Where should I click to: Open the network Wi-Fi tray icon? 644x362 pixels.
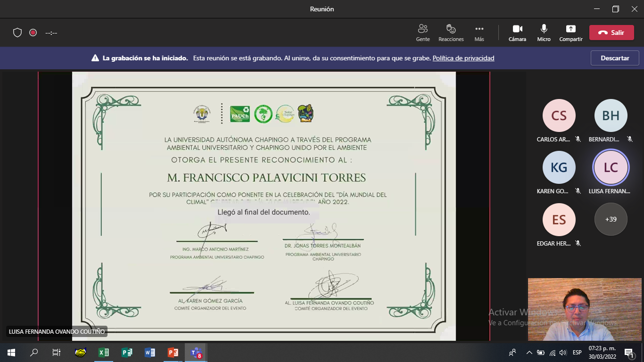pos(552,352)
